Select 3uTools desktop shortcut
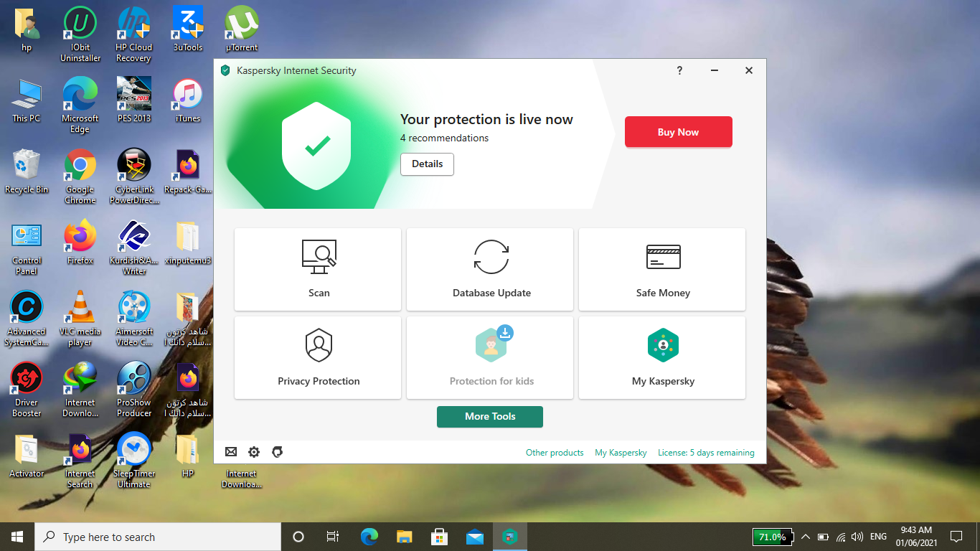980x551 pixels. point(188,29)
